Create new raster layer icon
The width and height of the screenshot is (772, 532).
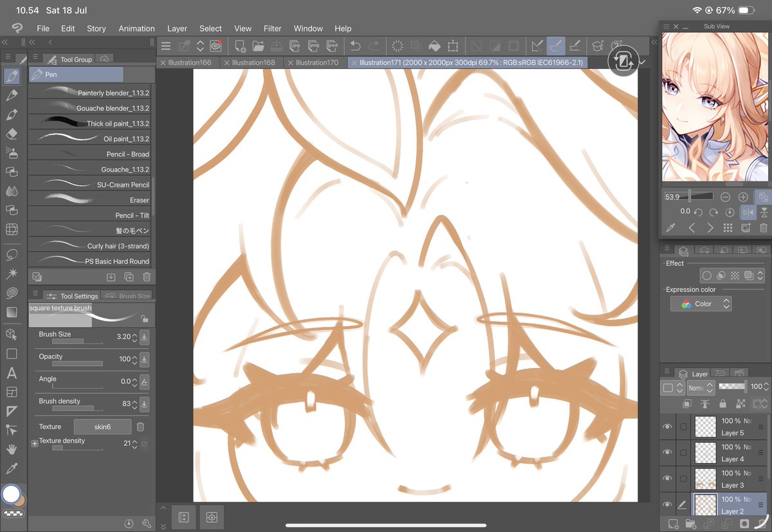pyautogui.click(x=673, y=524)
